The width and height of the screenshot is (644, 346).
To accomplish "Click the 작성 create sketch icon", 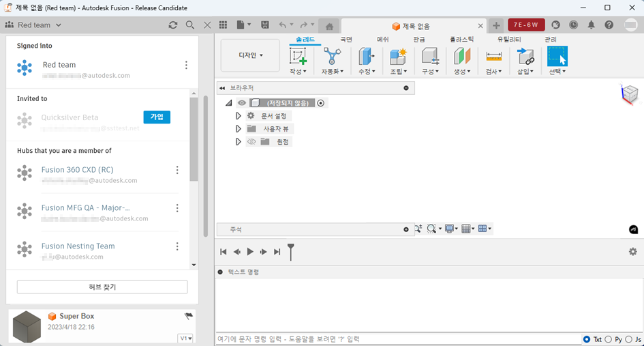I will [x=298, y=57].
